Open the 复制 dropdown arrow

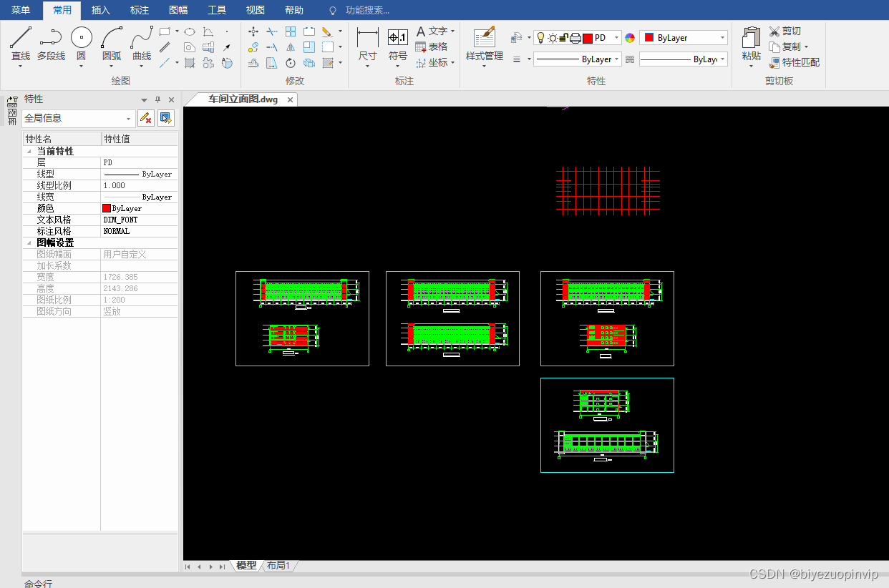807,47
